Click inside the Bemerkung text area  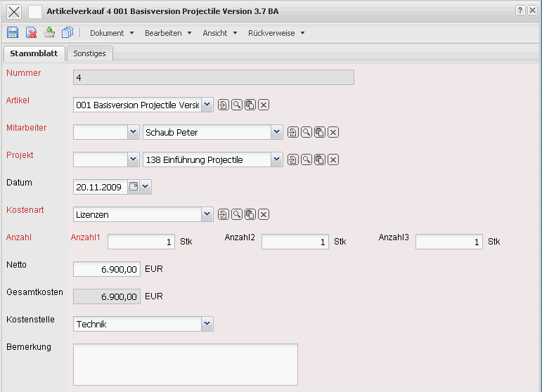point(186,365)
